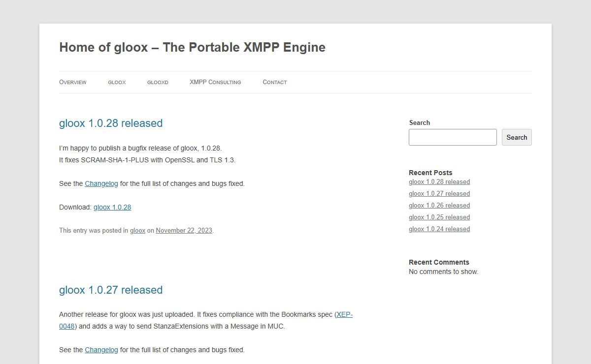Open the Overview menu item
591x364 pixels.
tap(72, 82)
